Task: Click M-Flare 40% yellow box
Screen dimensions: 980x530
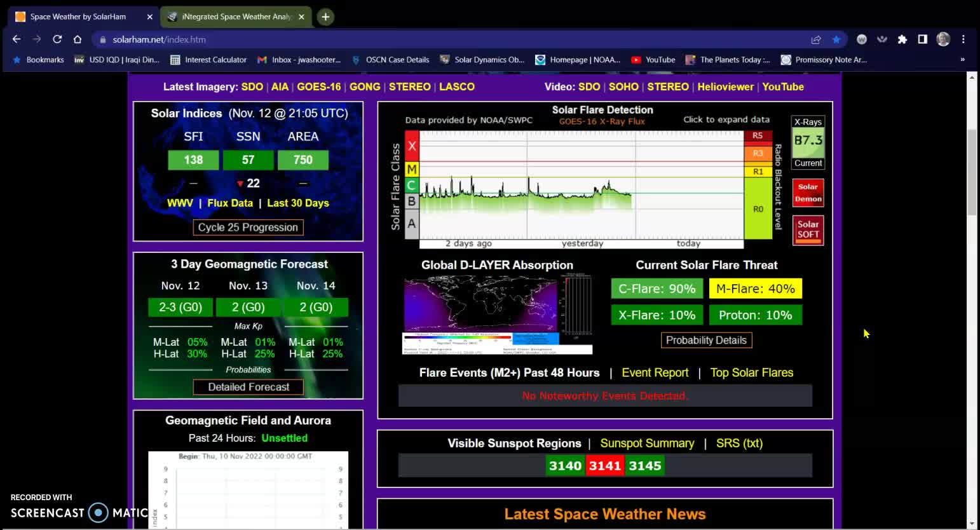Action: pos(755,289)
